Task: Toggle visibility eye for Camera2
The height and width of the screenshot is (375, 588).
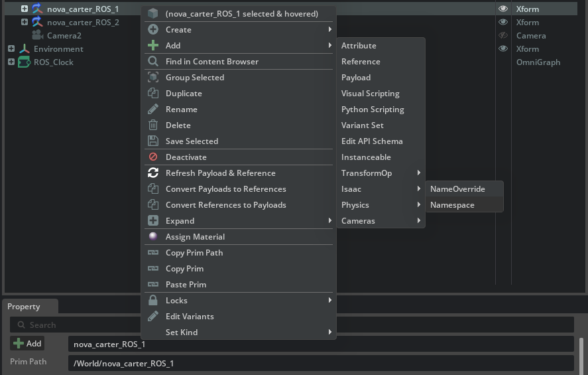Action: [503, 36]
